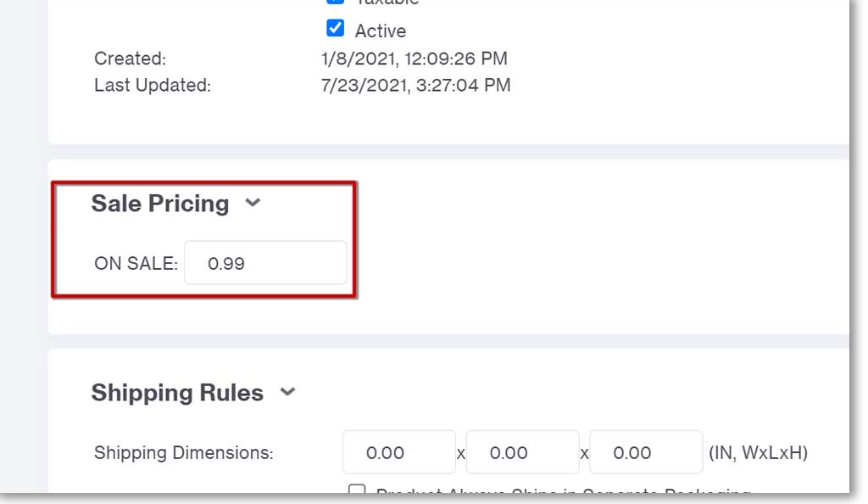Click the Product Always Ships label text
The image size is (868, 504).
point(563,490)
